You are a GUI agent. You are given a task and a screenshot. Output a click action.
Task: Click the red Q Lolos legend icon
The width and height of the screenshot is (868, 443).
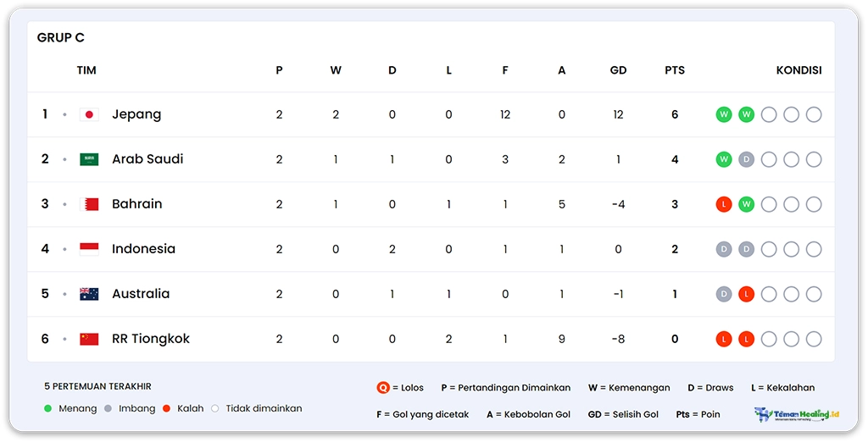tap(383, 388)
